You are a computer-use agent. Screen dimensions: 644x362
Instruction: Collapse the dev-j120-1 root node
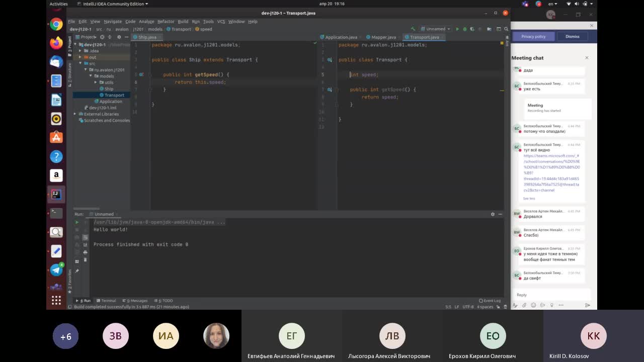pyautogui.click(x=75, y=45)
